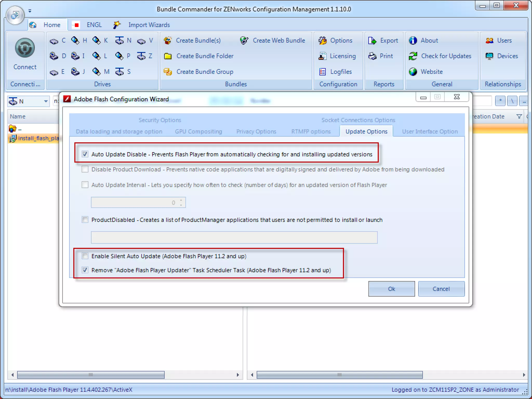Click Create Bundle Group
532x399 pixels.
point(199,72)
